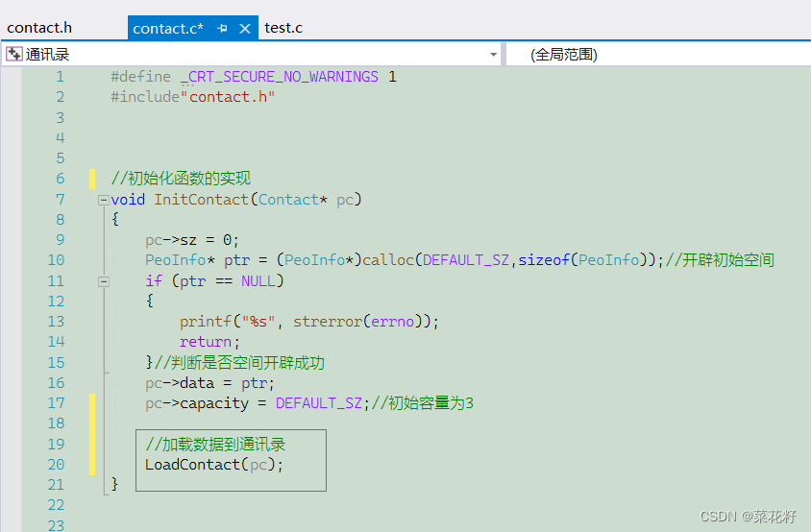Click the void keyword on line 7
Screen dimensions: 811x532
coord(128,200)
